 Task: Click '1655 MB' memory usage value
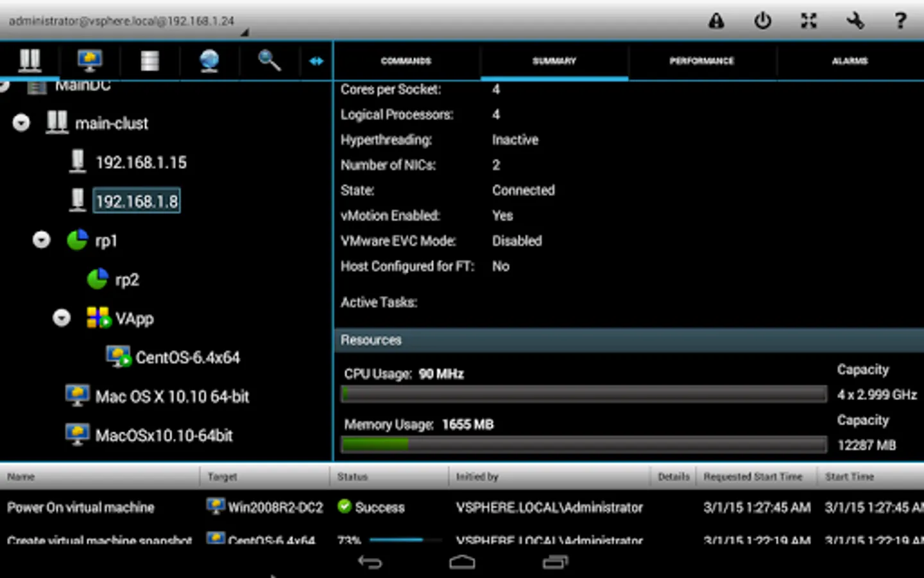(x=468, y=424)
